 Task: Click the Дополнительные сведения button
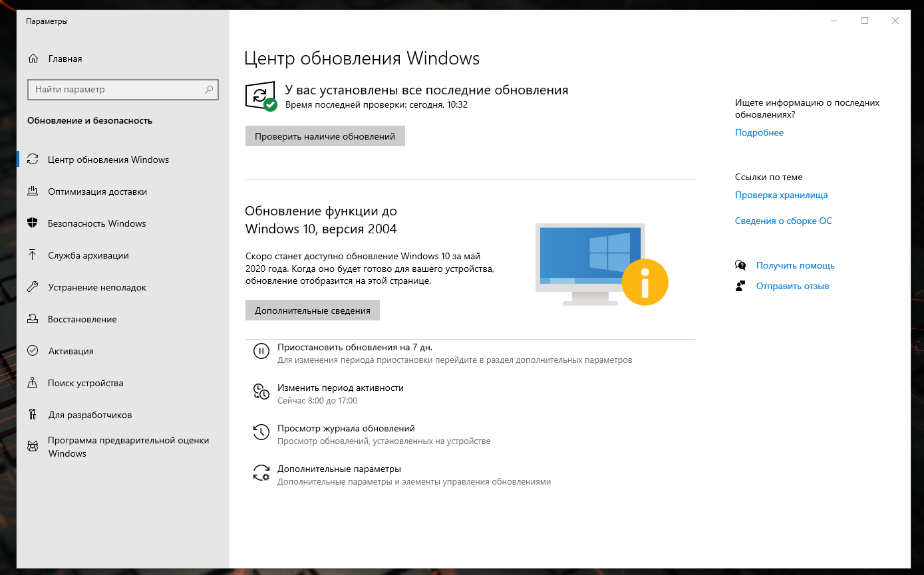pos(313,310)
